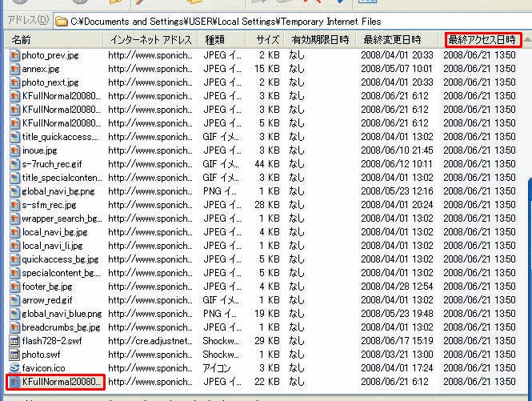Sort by the 有効期限日時 column header
This screenshot has width=532, height=401.
320,40
